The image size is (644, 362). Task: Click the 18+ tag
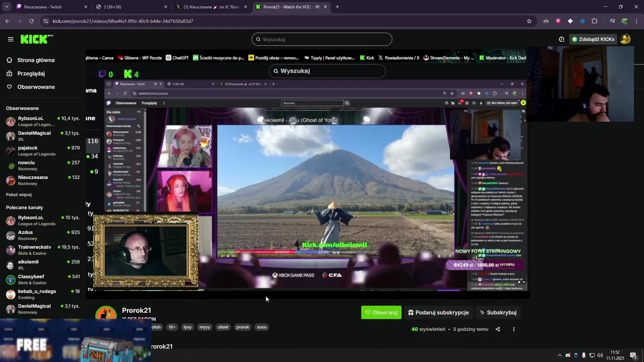(172, 327)
